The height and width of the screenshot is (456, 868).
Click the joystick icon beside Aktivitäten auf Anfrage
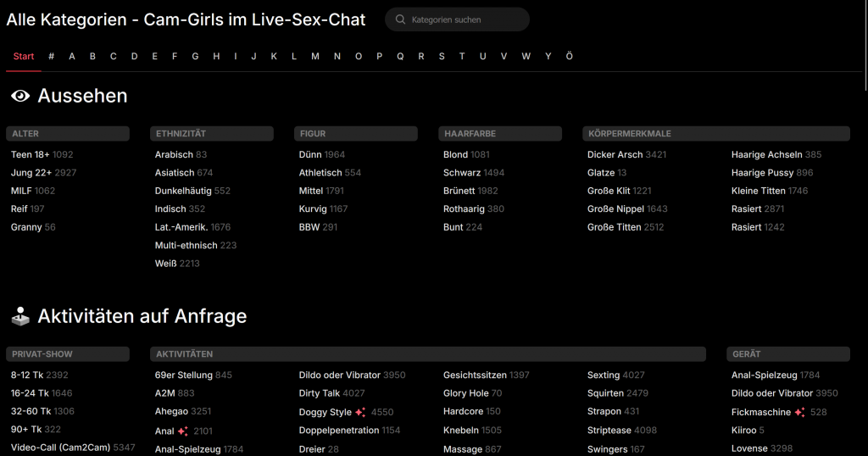(20, 317)
